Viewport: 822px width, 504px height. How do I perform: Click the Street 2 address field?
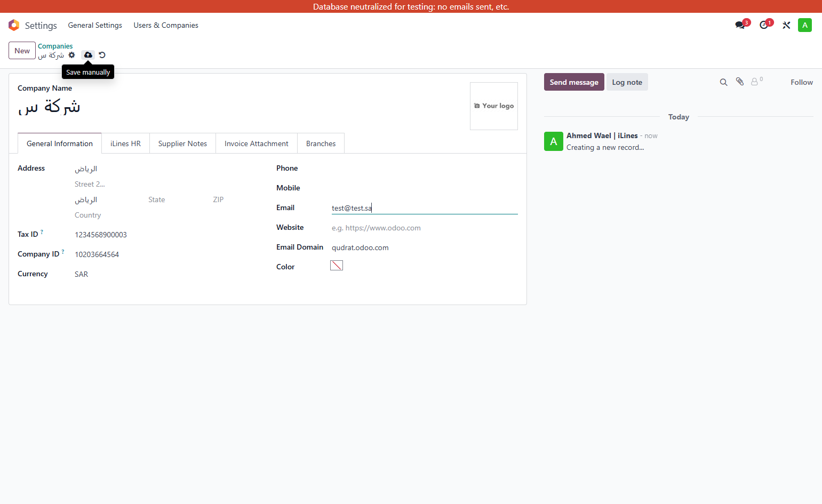167,185
